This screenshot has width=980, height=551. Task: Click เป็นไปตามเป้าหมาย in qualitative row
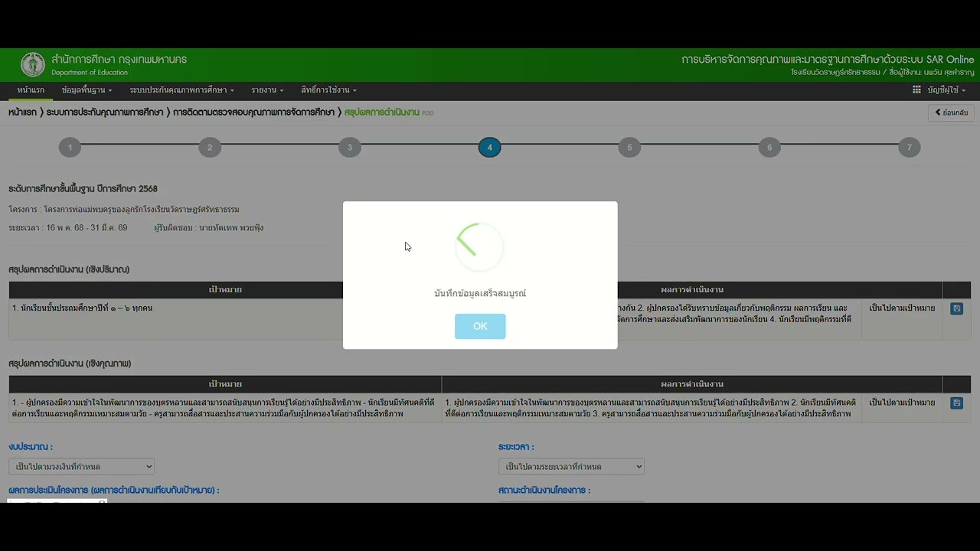pos(902,403)
